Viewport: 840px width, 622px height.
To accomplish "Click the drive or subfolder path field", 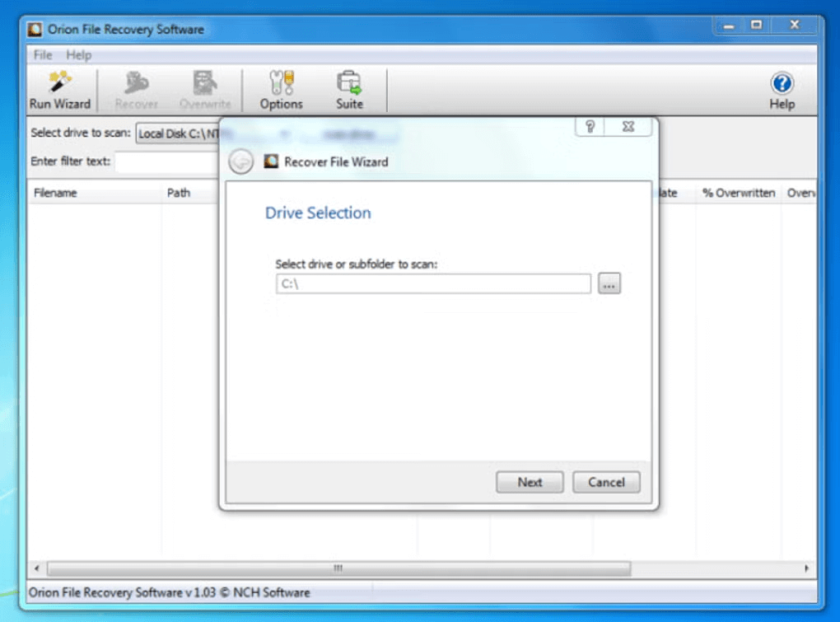I will click(433, 283).
